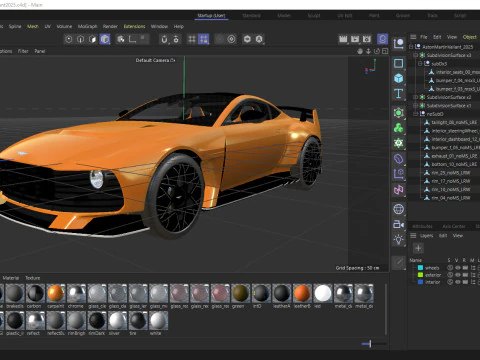Open the Axis Center tab
480x360 pixels.
[454, 226]
